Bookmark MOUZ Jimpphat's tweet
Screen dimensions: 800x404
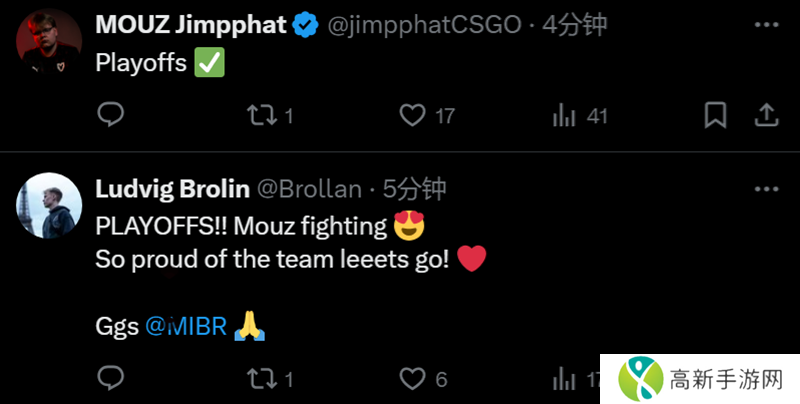(715, 116)
